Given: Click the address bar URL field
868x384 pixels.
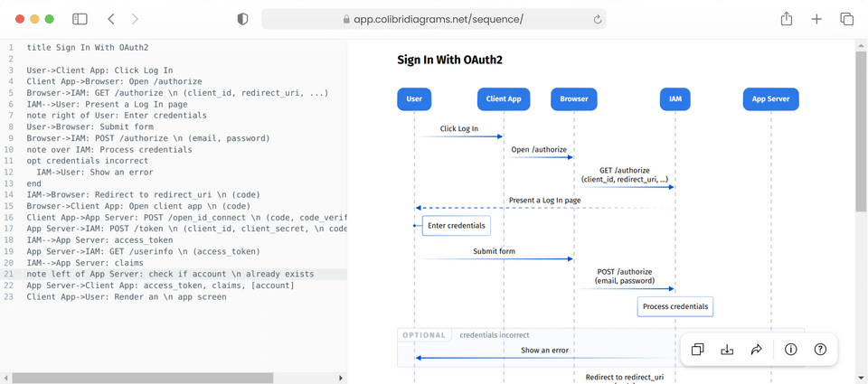Looking at the screenshot, I should click(x=434, y=19).
